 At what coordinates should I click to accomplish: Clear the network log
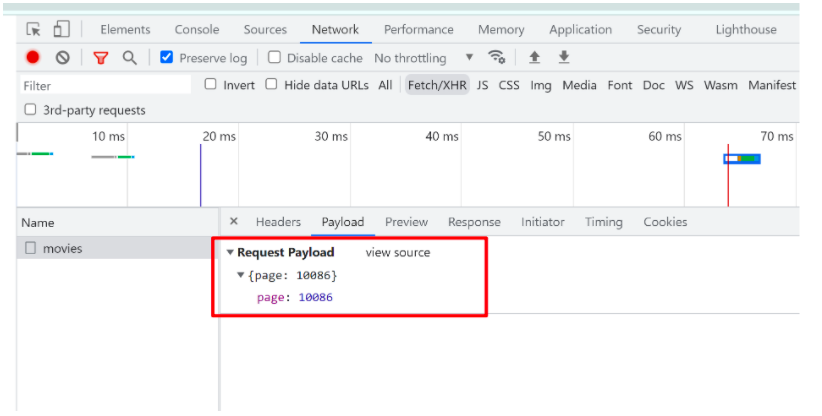coord(62,58)
